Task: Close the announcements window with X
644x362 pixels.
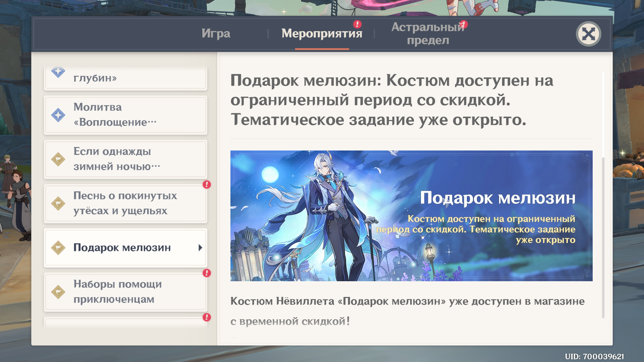Action: click(588, 34)
